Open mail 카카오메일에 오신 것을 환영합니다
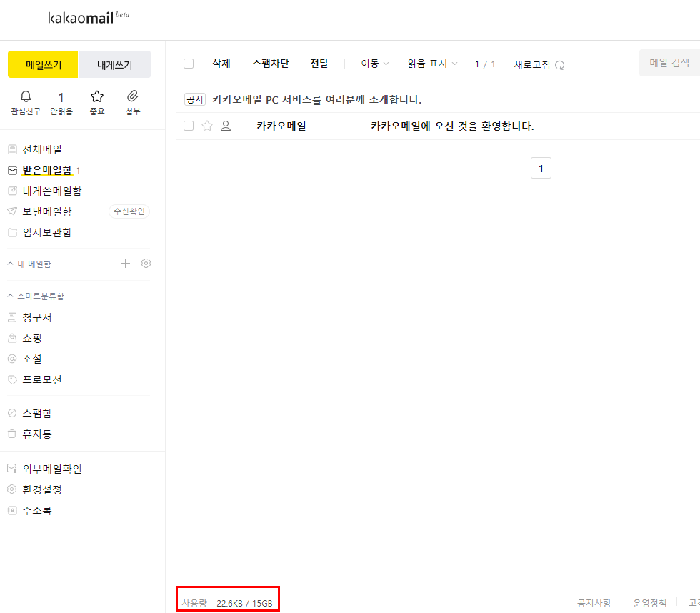 tap(452, 126)
